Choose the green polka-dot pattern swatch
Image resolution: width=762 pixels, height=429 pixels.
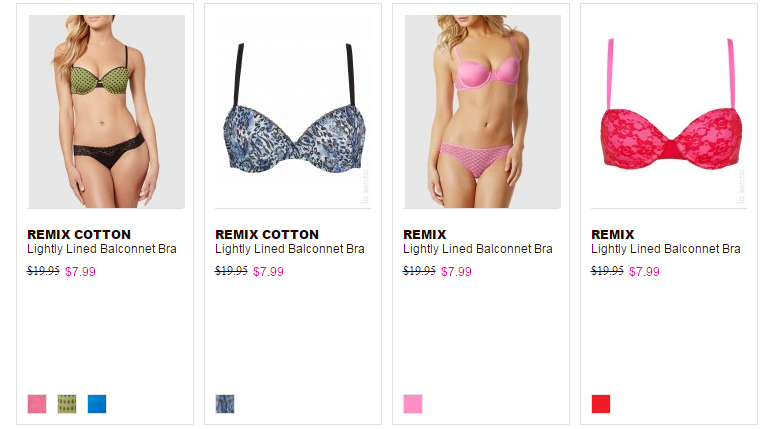[x=67, y=404]
